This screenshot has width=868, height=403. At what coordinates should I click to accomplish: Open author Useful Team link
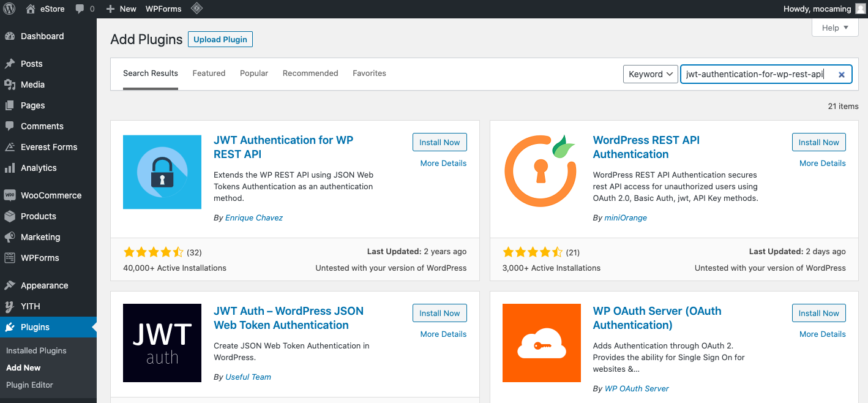[x=248, y=377]
